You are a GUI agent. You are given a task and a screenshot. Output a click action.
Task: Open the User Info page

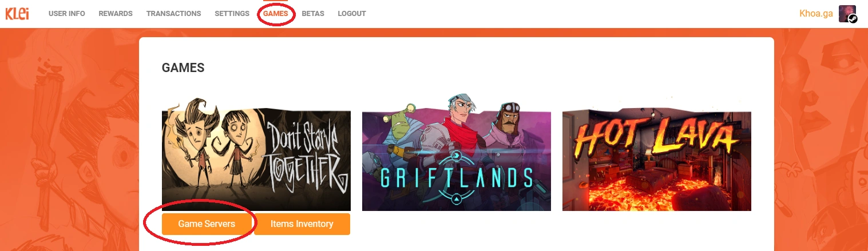(67, 14)
